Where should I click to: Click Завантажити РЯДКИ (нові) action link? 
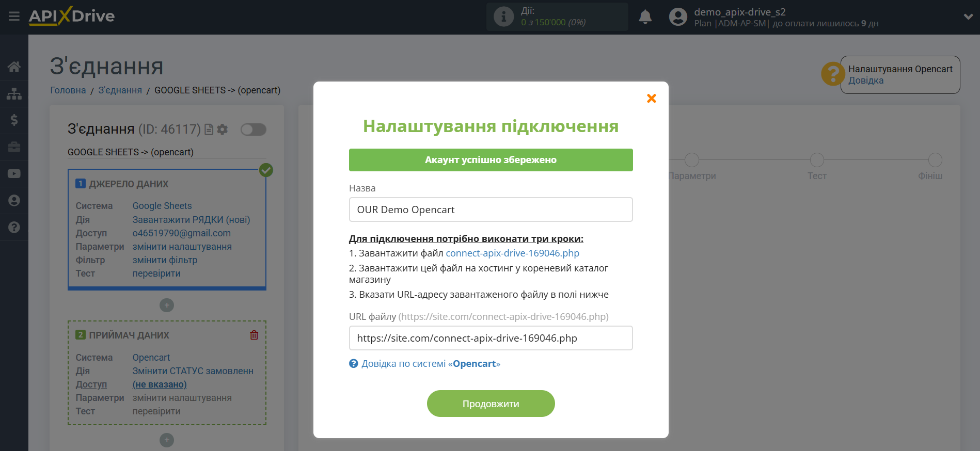coord(192,220)
